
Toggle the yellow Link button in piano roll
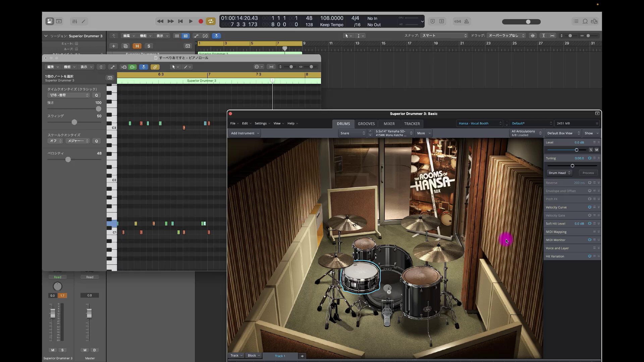tap(155, 67)
